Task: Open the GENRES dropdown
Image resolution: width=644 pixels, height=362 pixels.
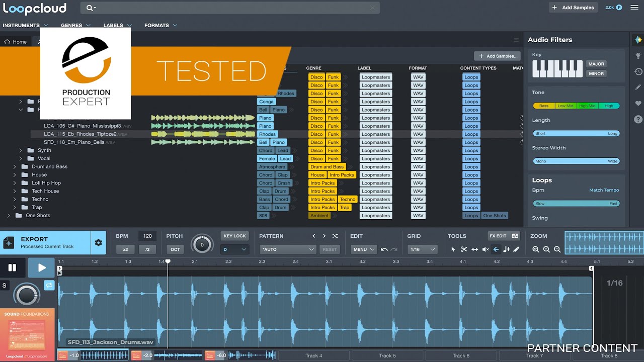Action: 75,25
